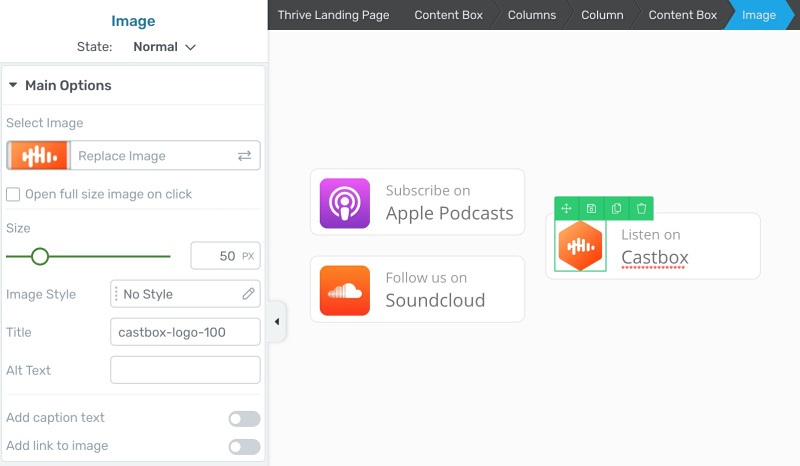This screenshot has width=800, height=466.
Task: Click the Apple Podcasts icon on canvas
Action: point(345,203)
